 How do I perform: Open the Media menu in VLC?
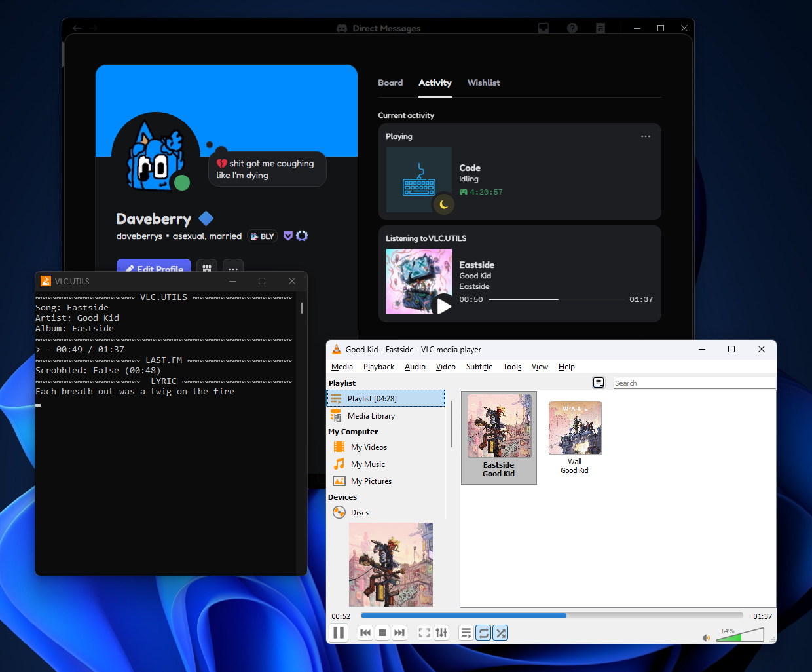[342, 367]
